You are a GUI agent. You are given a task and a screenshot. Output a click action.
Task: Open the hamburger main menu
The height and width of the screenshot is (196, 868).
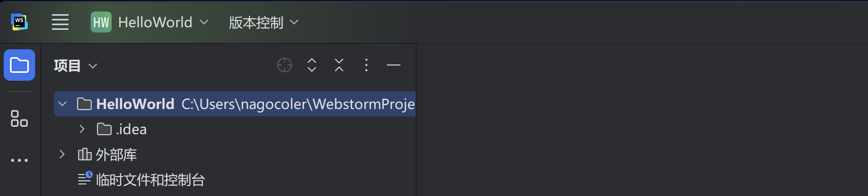pos(60,22)
